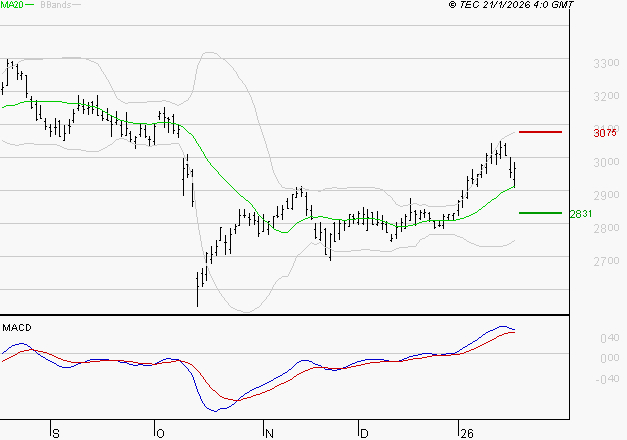This screenshot has height=440, width=627.
Task: Click the red 3075 resistance value
Action: tap(605, 133)
